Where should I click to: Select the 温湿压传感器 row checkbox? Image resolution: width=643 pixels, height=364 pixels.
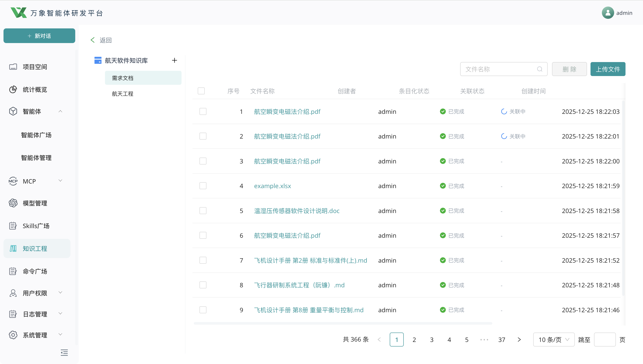(203, 211)
